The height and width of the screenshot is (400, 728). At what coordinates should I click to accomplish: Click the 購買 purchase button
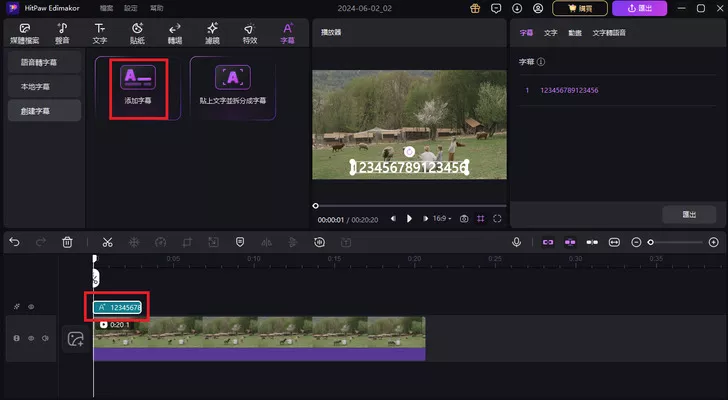(x=580, y=8)
